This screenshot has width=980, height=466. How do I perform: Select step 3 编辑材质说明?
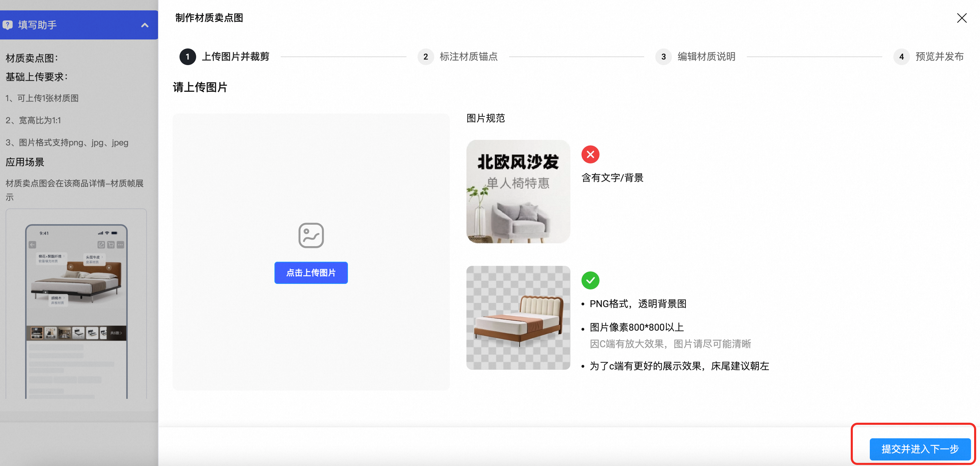pos(695,57)
